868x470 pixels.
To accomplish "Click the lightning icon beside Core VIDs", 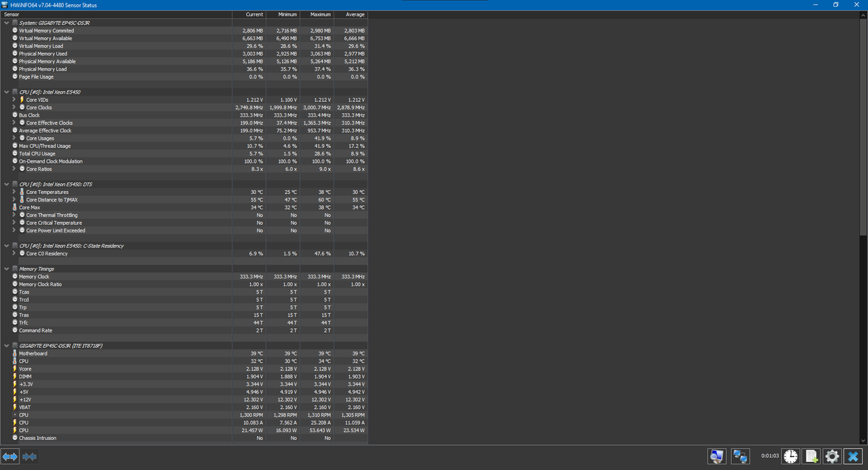I will (x=22, y=100).
